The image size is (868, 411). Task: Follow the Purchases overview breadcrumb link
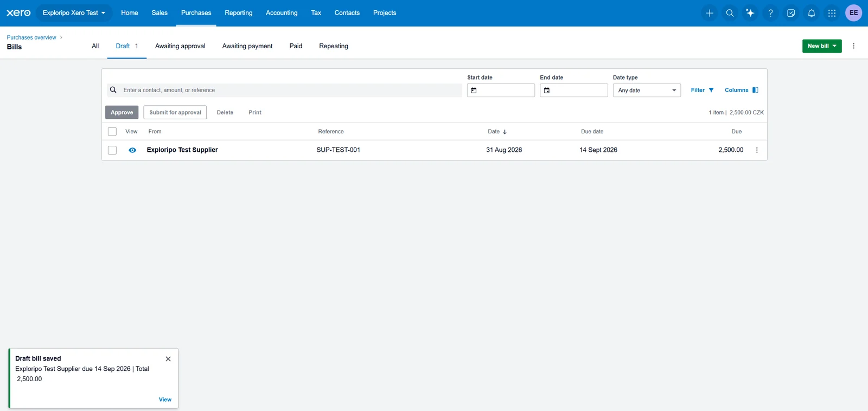(x=31, y=37)
